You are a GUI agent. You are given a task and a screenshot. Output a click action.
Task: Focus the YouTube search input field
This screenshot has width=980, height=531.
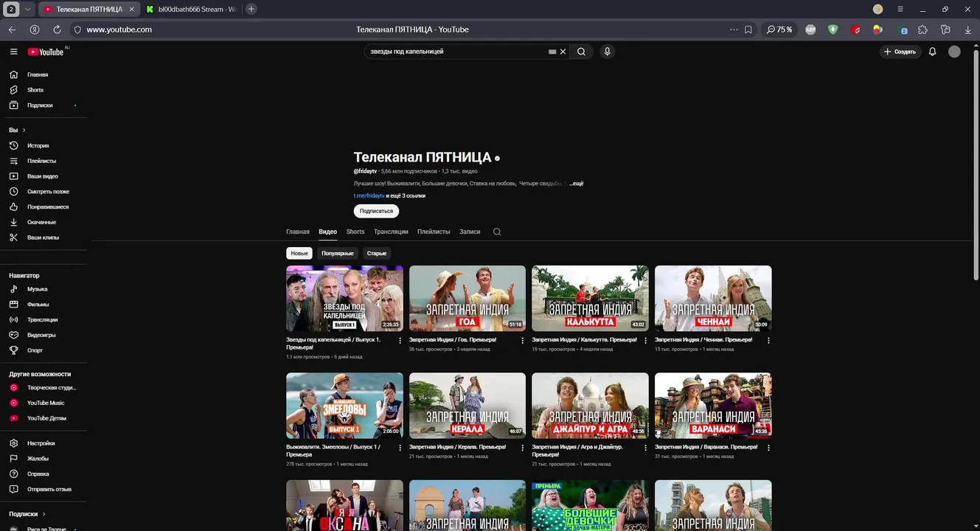coord(457,52)
